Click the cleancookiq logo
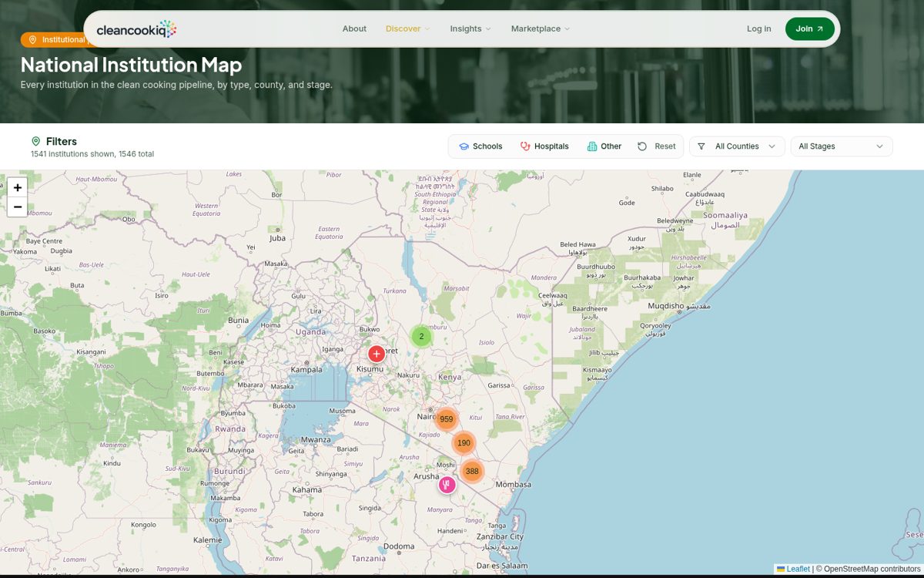Viewport: 924px width, 578px height. [x=136, y=29]
